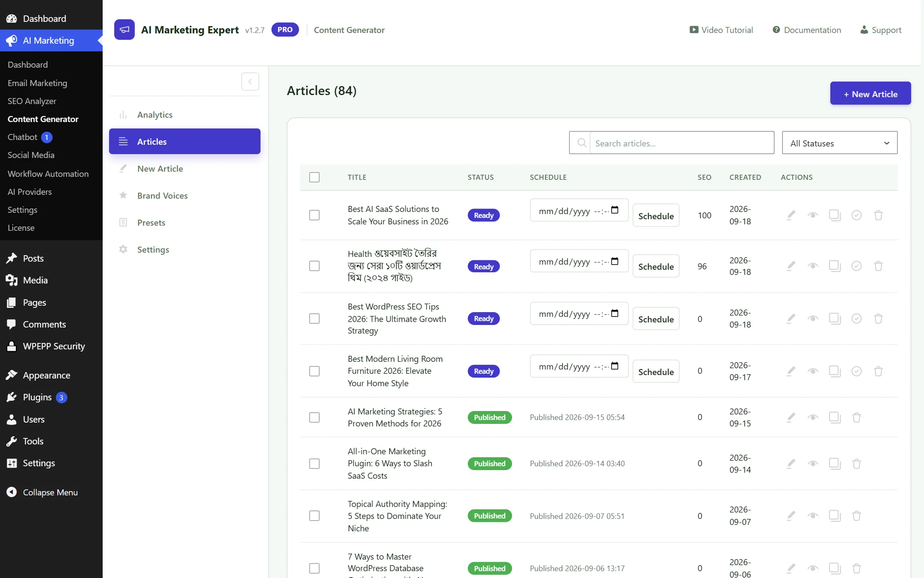Publish the Best WordPress SEO Tips article
Screen dimensions: 924x578
point(856,319)
